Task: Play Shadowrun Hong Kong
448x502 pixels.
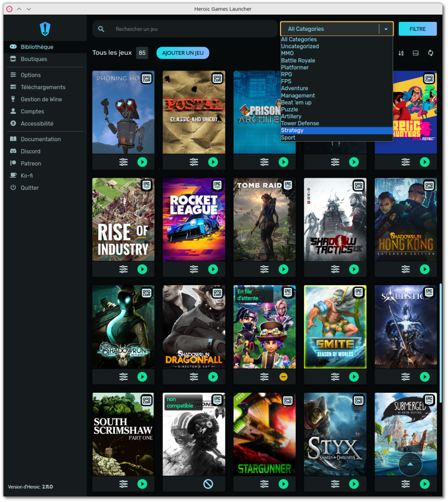Action: [x=424, y=269]
